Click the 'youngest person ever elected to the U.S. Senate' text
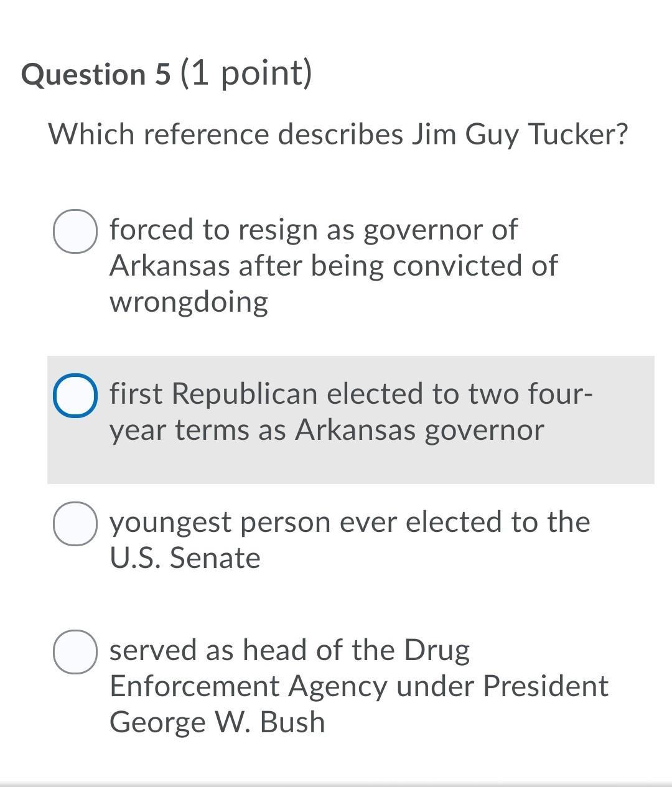The width and height of the screenshot is (672, 787). (350, 539)
